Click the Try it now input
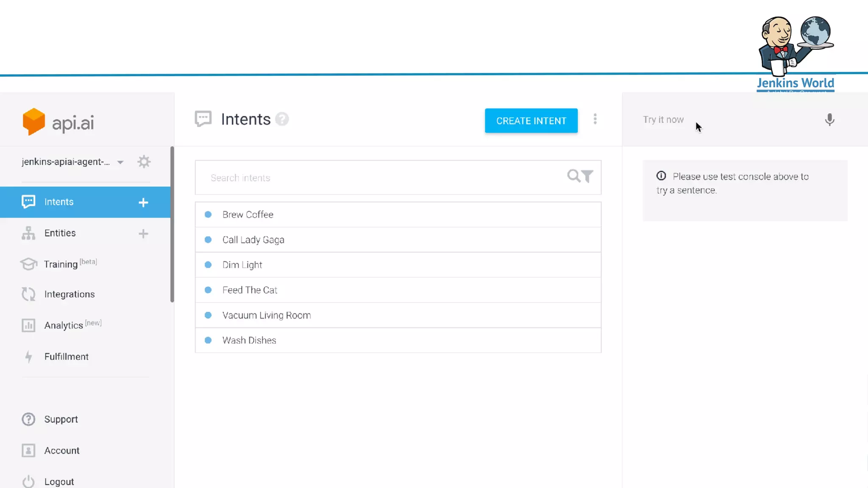868x488 pixels. (721, 120)
